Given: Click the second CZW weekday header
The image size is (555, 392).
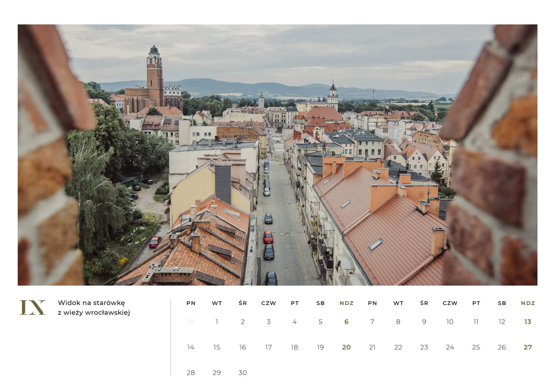Looking at the screenshot, I should pyautogui.click(x=450, y=303).
